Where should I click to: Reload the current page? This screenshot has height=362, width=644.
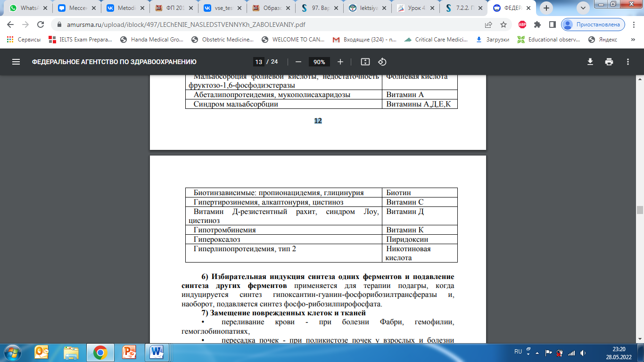(x=41, y=25)
